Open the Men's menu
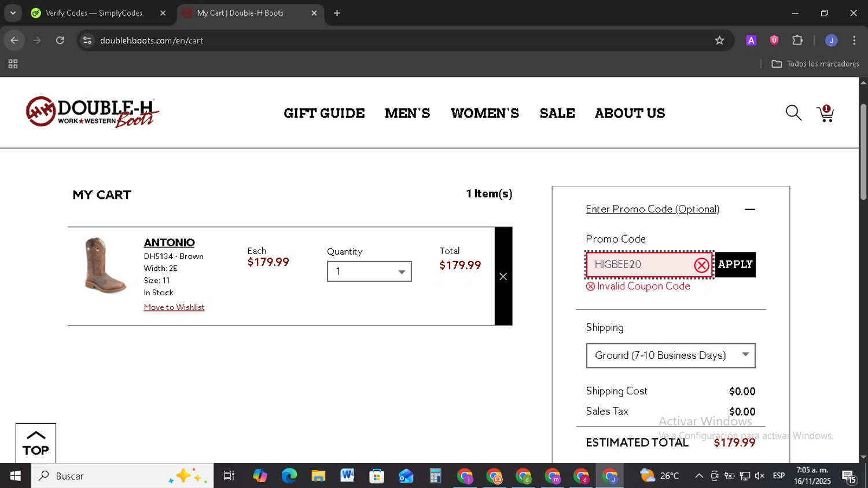This screenshot has height=488, width=868. coord(407,113)
